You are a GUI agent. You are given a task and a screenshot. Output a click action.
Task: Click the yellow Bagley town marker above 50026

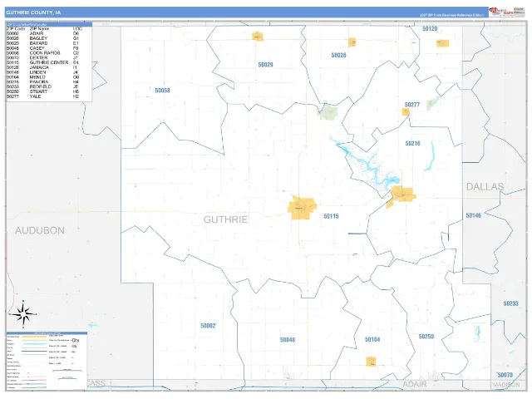(x=352, y=42)
